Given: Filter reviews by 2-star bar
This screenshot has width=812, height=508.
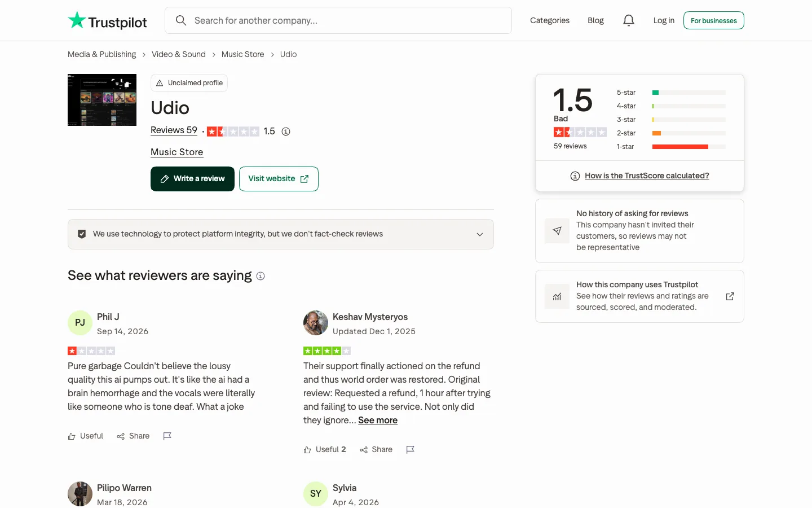Looking at the screenshot, I should click(x=671, y=133).
